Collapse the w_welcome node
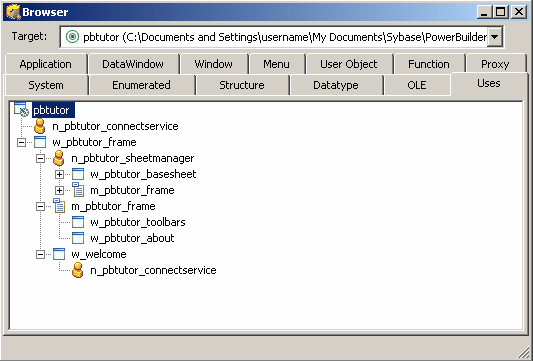The height and width of the screenshot is (361, 533). (x=40, y=254)
